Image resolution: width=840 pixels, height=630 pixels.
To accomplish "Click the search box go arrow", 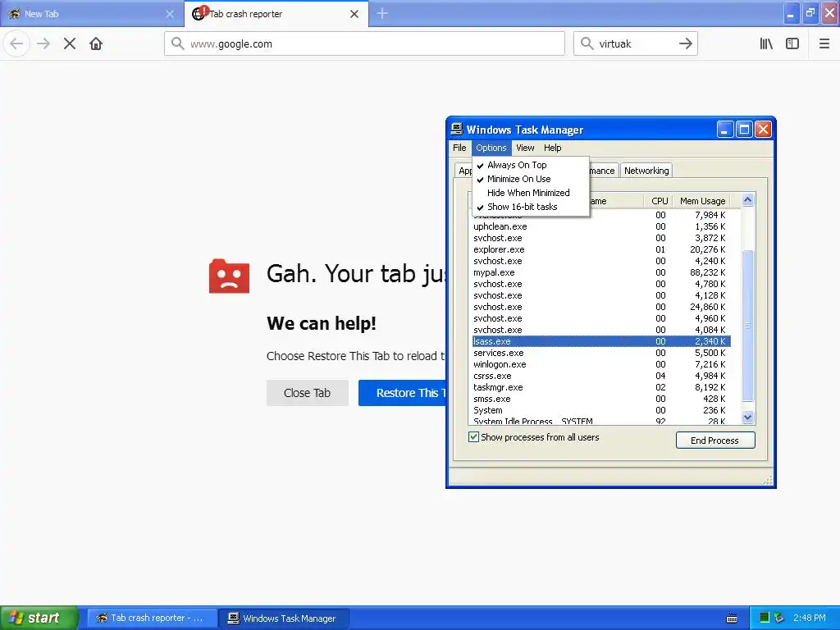I will (686, 43).
